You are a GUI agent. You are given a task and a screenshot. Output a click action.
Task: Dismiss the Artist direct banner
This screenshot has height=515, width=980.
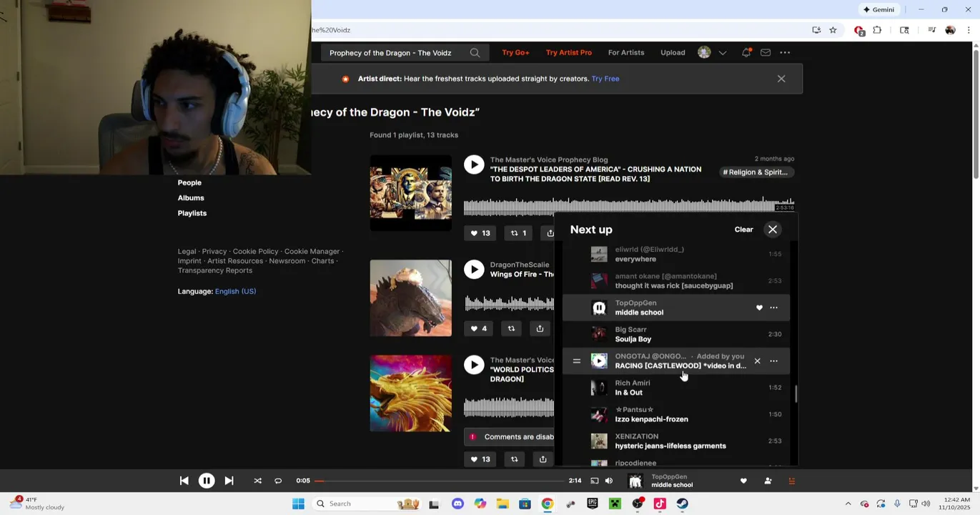pyautogui.click(x=781, y=79)
